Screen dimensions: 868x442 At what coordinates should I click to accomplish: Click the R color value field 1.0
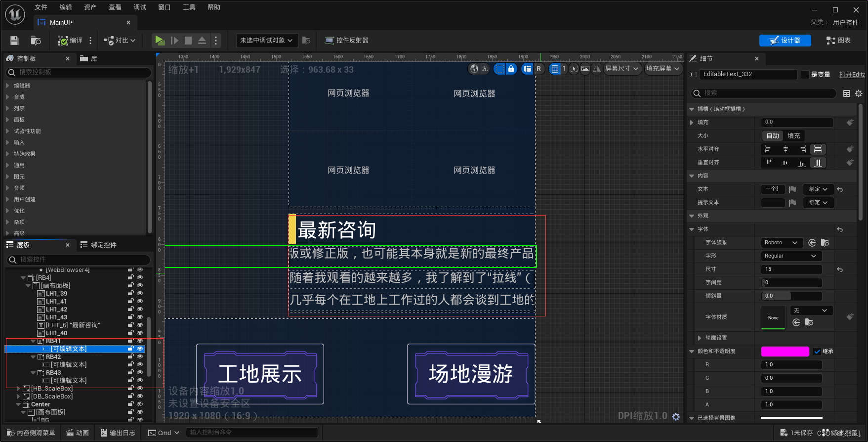coord(791,365)
